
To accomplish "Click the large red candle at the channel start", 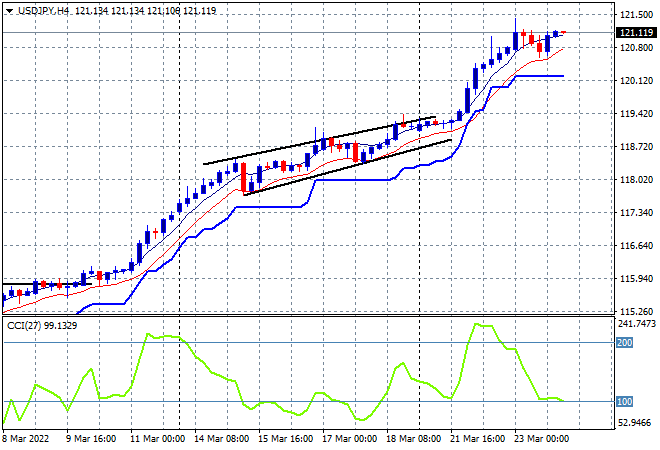I will click(243, 178).
